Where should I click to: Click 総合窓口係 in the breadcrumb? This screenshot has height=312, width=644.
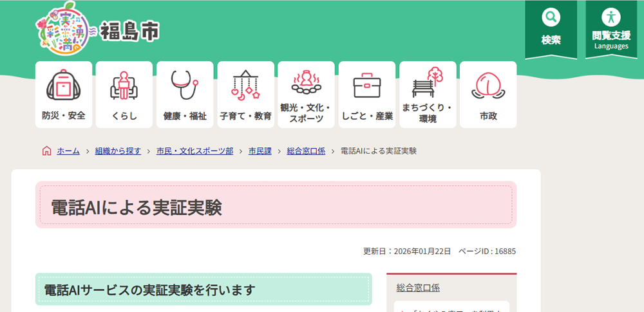[x=306, y=151]
